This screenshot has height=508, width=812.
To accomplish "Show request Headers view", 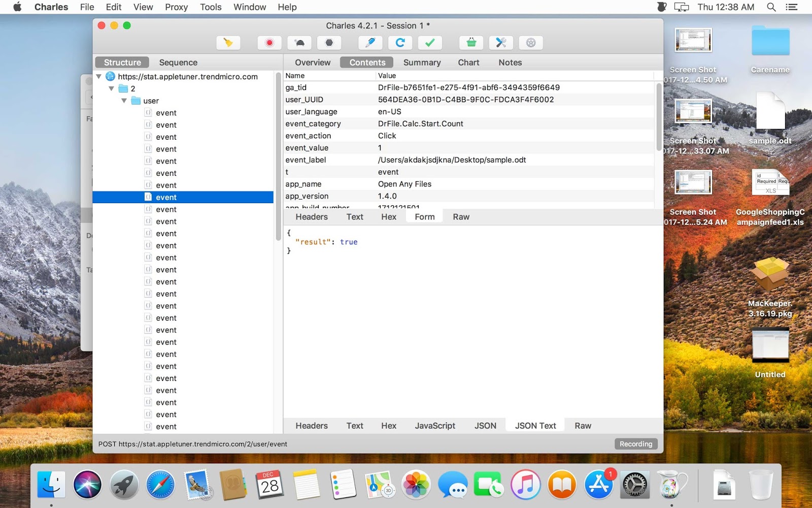I will click(312, 217).
